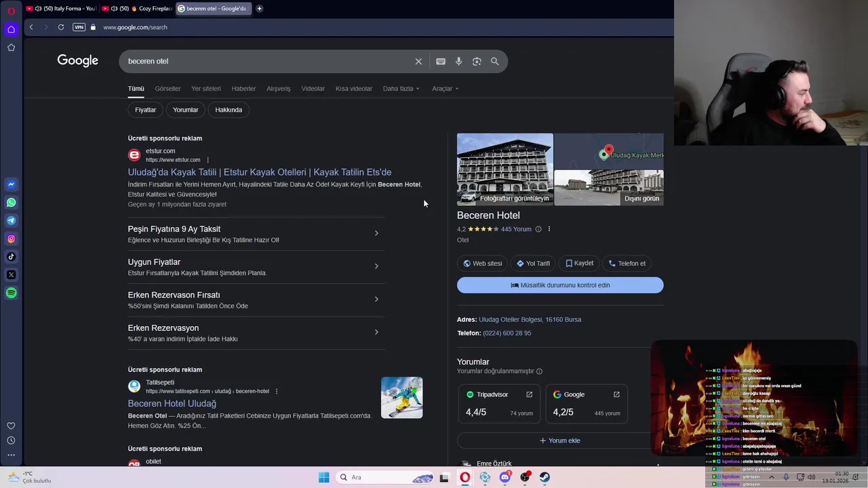
Task: Toggle the VPN badge in the address bar
Action: coord(79,27)
